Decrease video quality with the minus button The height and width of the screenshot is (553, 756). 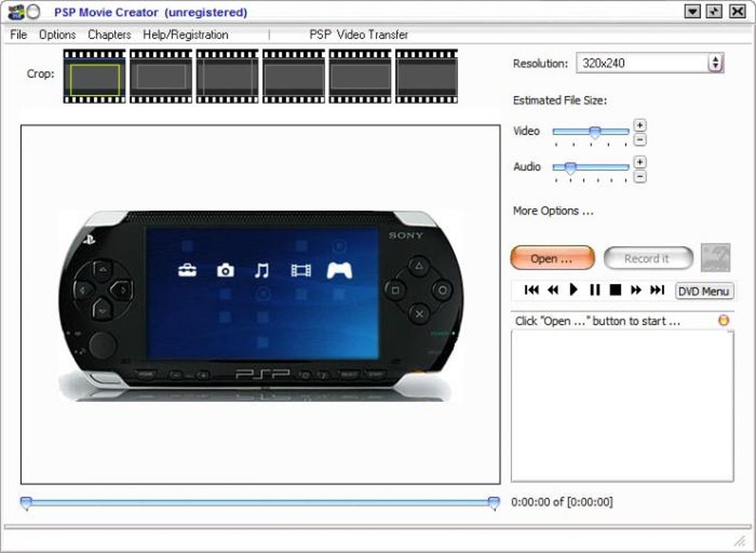pos(640,140)
